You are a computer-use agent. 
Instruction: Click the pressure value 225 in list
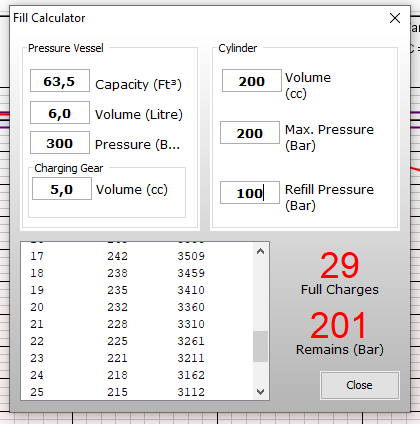[117, 341]
